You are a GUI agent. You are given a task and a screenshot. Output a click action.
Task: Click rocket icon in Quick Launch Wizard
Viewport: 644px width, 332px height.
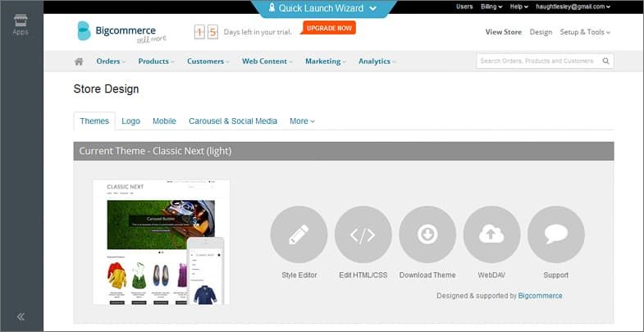click(x=272, y=8)
